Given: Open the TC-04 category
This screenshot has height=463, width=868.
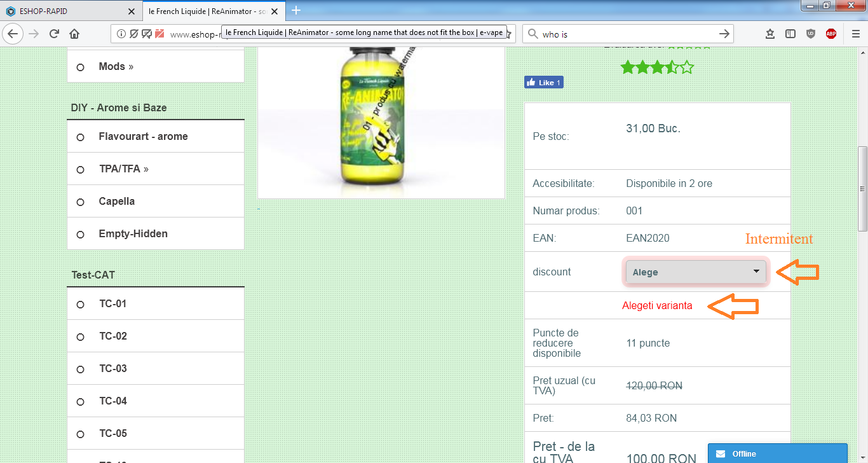Looking at the screenshot, I should [113, 401].
